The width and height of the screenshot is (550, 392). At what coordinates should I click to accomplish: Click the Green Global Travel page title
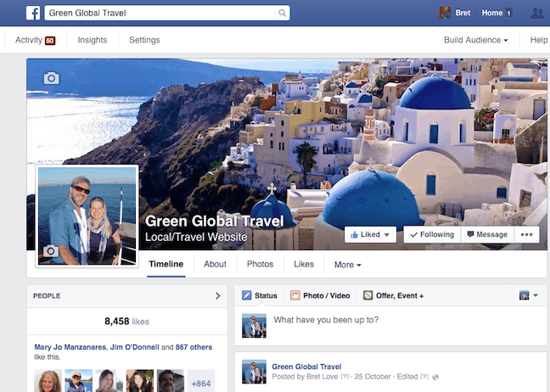(215, 221)
